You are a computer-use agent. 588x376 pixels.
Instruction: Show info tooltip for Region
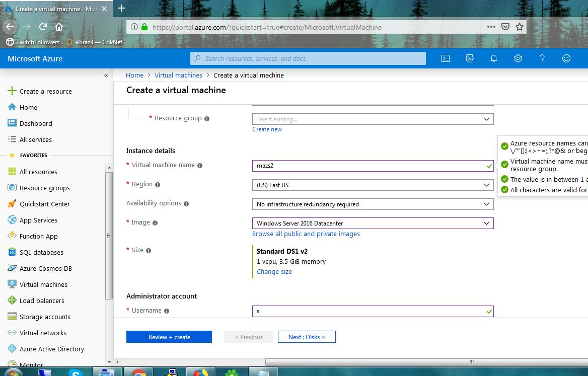click(x=158, y=185)
